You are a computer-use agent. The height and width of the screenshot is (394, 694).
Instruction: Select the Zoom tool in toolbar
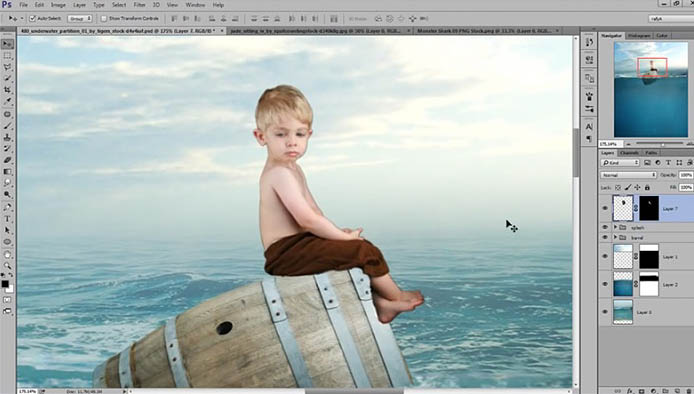coord(8,266)
